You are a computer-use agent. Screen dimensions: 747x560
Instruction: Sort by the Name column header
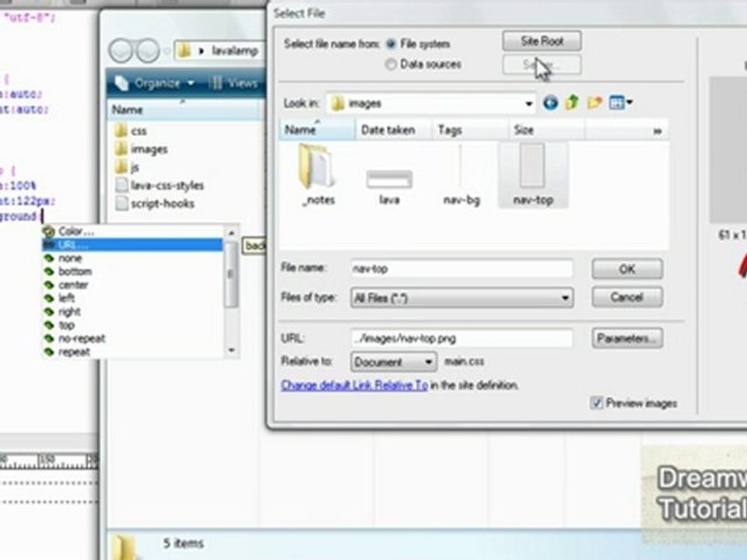[x=317, y=130]
